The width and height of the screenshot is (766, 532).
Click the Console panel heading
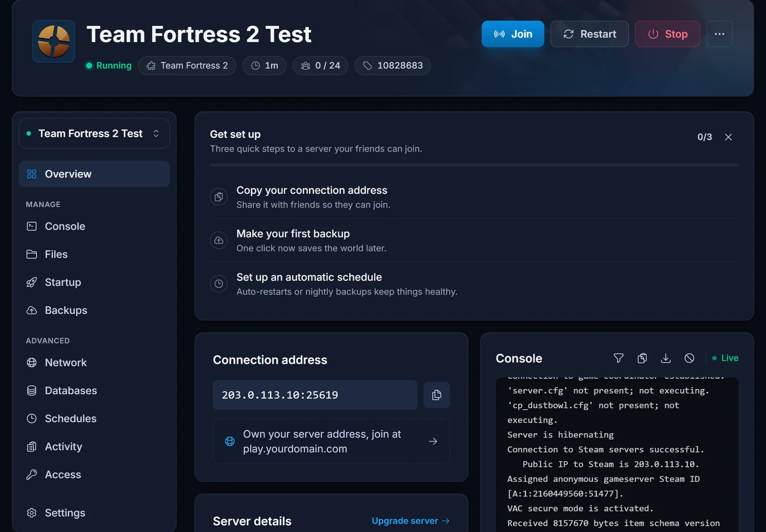click(x=519, y=359)
